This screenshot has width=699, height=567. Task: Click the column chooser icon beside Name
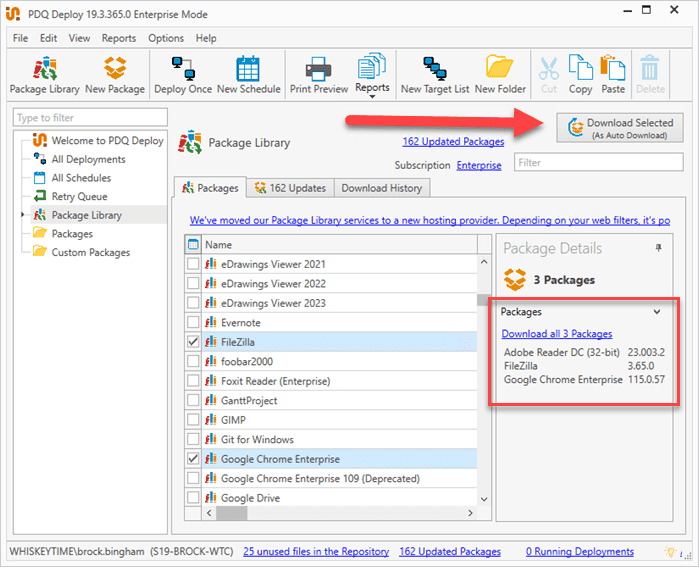tap(193, 244)
